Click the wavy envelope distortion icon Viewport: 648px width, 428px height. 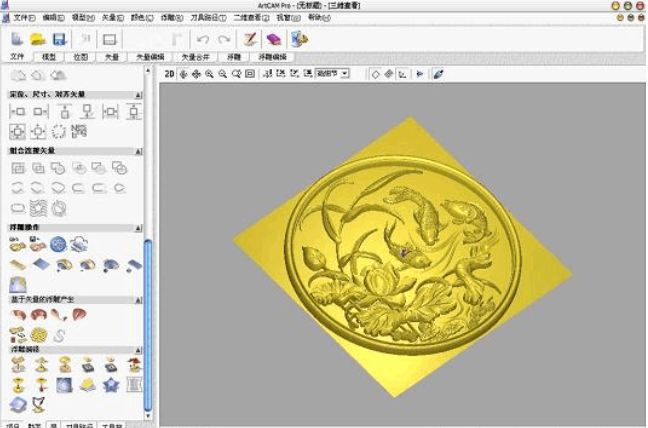click(38, 208)
